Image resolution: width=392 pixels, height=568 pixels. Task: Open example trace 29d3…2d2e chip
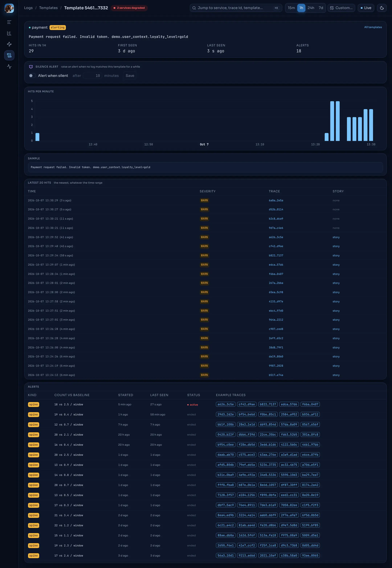[x=225, y=414]
